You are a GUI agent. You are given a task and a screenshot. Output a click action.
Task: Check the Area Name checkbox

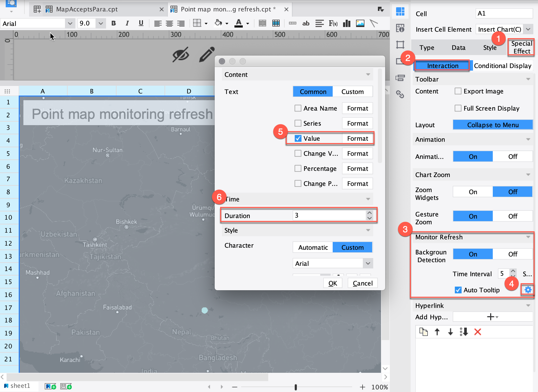coord(298,108)
